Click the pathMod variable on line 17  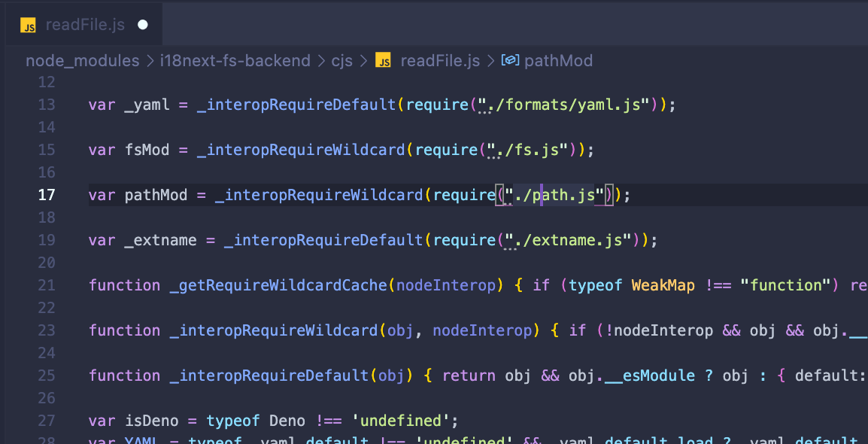pyautogui.click(x=156, y=196)
